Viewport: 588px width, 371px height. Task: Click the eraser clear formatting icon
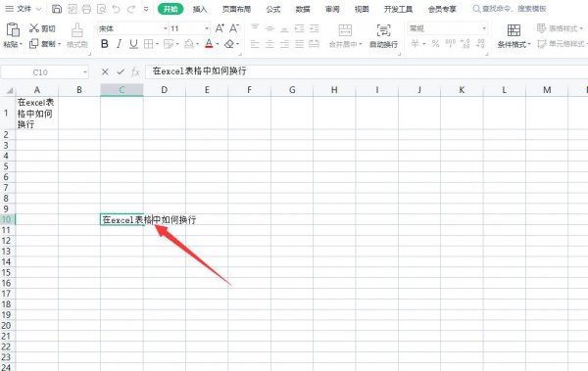[229, 44]
